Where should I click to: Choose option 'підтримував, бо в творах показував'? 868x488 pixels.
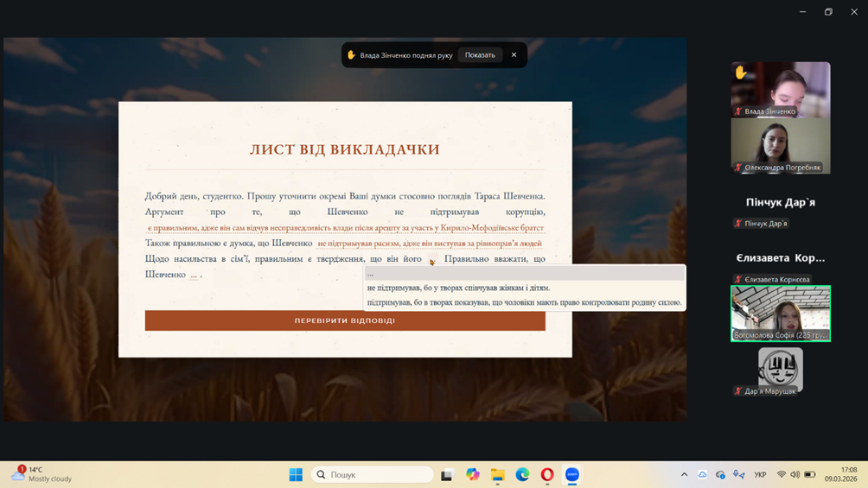(x=524, y=302)
